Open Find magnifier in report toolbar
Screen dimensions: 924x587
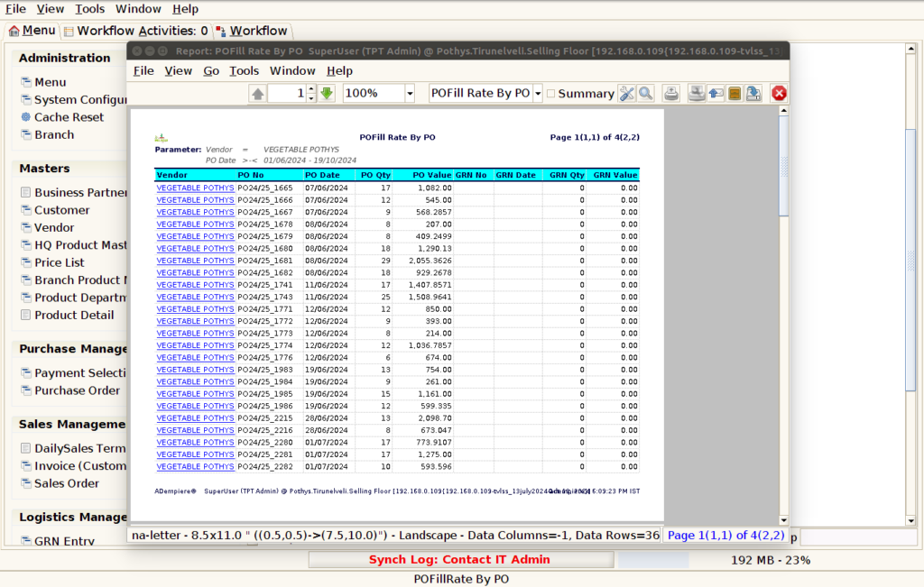point(646,93)
